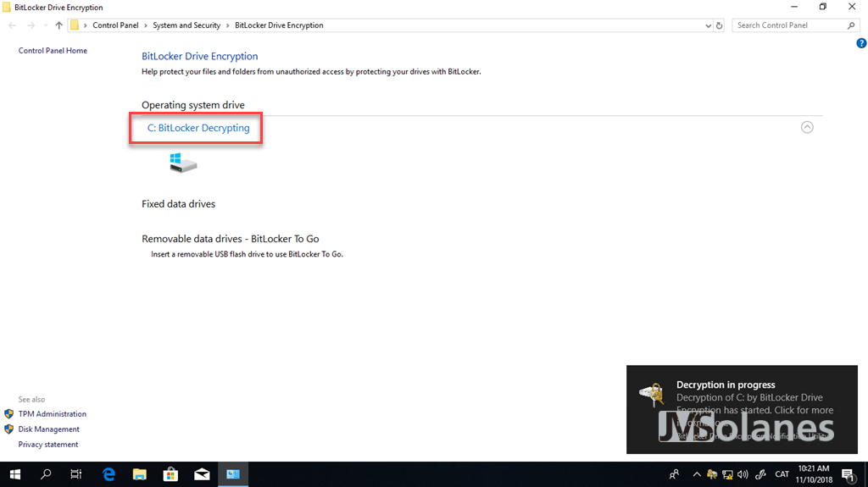Collapse the C: drive section chevron
Viewport: 868px width, 487px height.
click(x=807, y=127)
